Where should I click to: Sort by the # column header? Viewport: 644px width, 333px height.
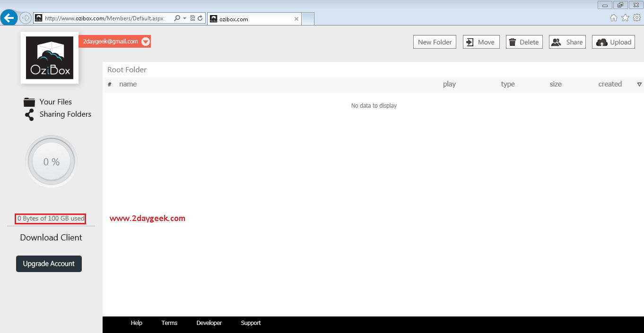[110, 84]
